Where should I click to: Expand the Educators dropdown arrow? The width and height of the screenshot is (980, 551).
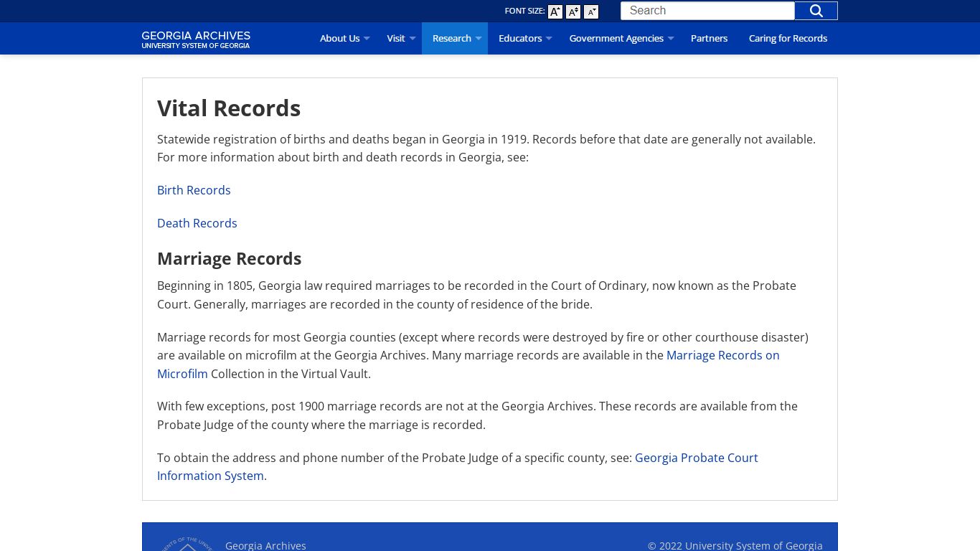click(549, 39)
